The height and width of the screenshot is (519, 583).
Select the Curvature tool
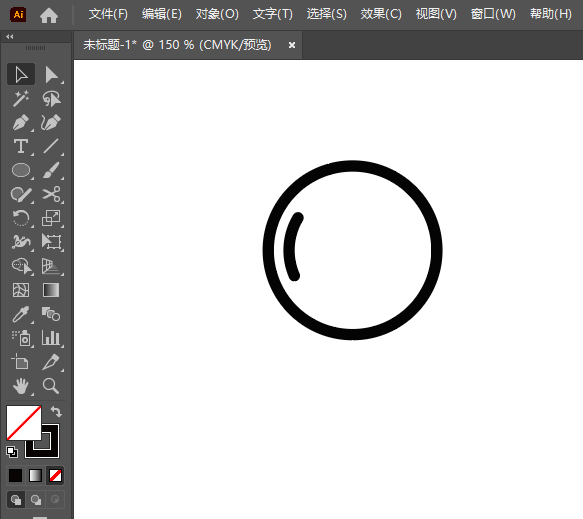point(51,122)
